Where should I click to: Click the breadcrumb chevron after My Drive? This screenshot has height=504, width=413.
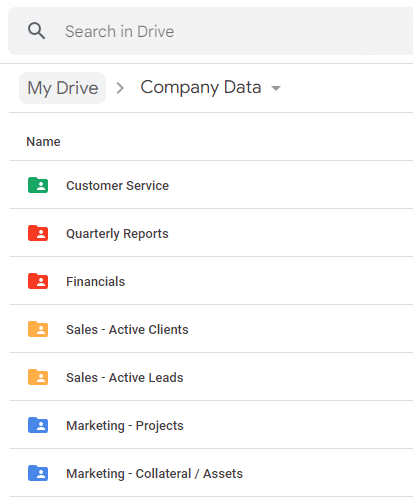120,88
